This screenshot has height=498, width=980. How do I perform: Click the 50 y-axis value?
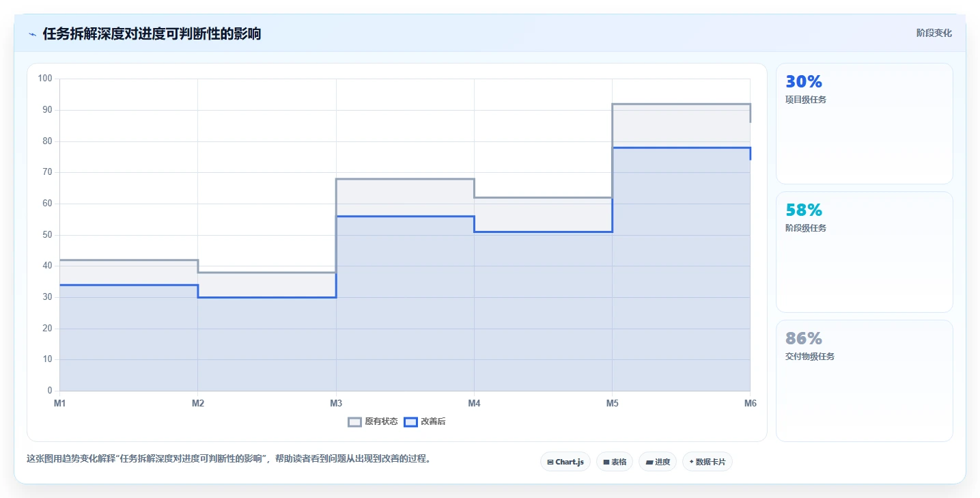point(47,235)
